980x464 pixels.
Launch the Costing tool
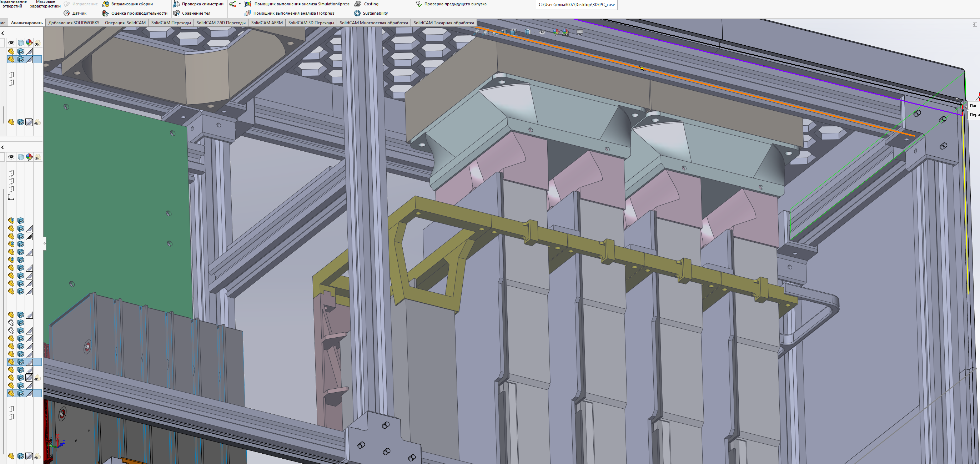click(371, 4)
